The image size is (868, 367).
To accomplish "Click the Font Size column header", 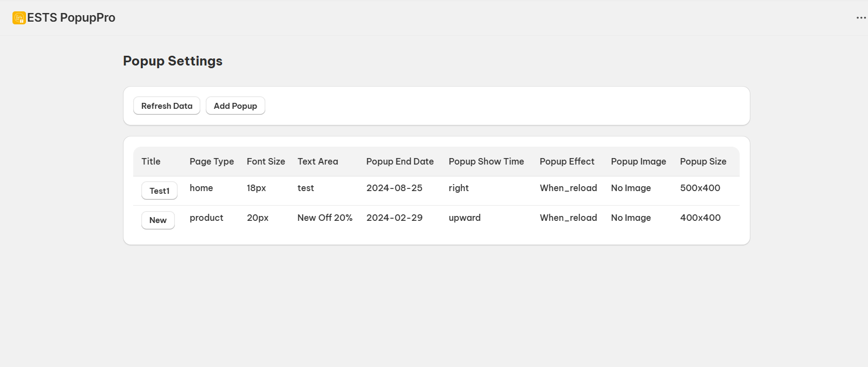I will pos(266,161).
